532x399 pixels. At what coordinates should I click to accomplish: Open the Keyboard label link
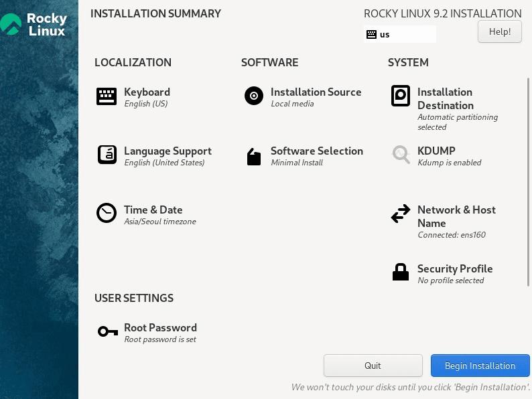click(x=147, y=92)
